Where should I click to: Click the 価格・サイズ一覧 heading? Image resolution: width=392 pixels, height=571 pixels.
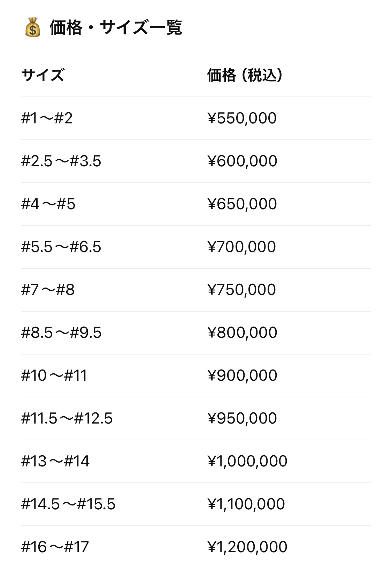[x=116, y=27]
